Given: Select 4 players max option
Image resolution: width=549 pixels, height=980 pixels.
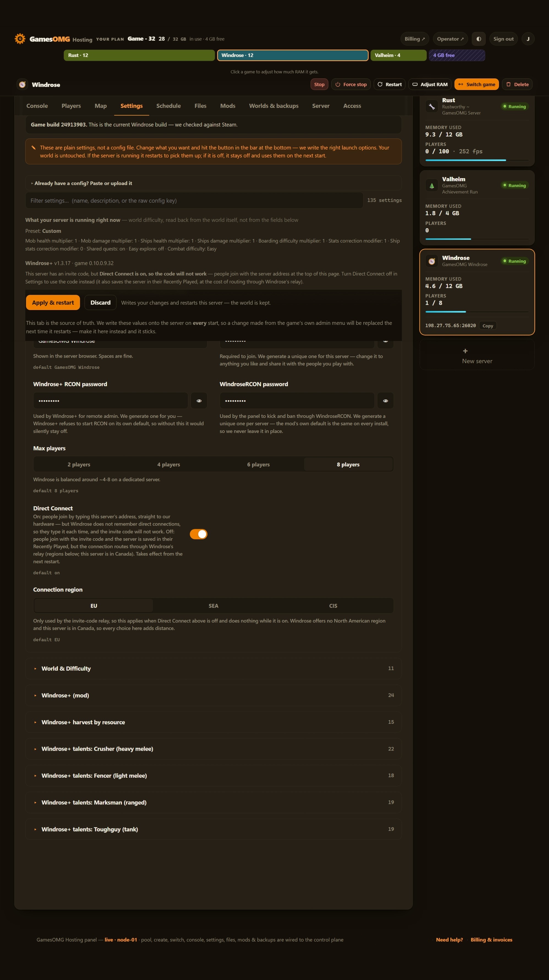Looking at the screenshot, I should point(168,464).
